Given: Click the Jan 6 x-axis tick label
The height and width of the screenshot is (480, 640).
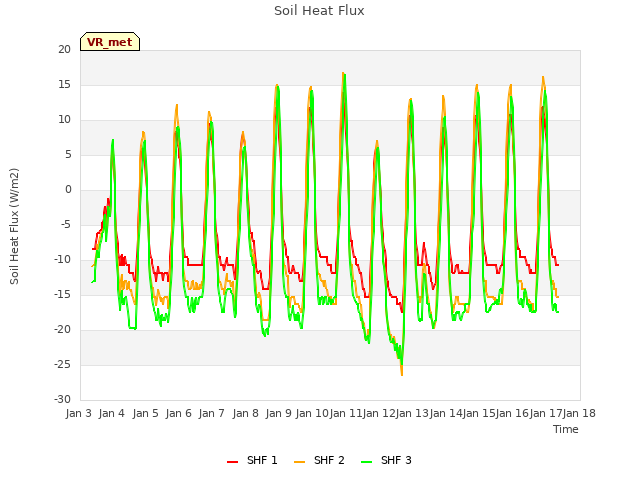Looking at the screenshot, I should pyautogui.click(x=179, y=413).
